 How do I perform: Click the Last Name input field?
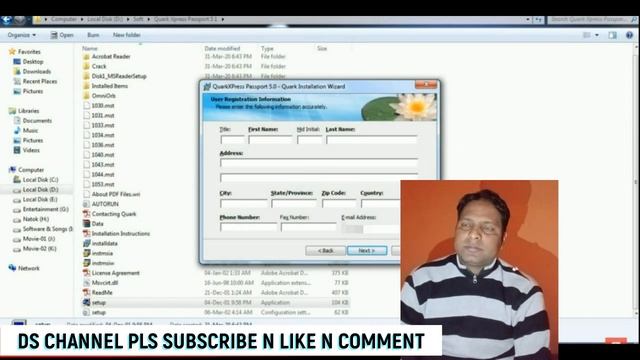[x=372, y=140]
